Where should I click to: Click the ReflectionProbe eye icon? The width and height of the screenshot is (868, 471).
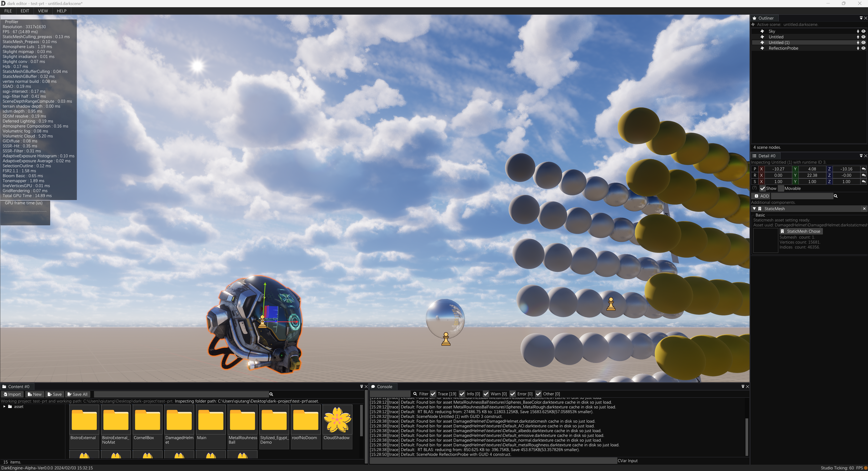click(863, 48)
